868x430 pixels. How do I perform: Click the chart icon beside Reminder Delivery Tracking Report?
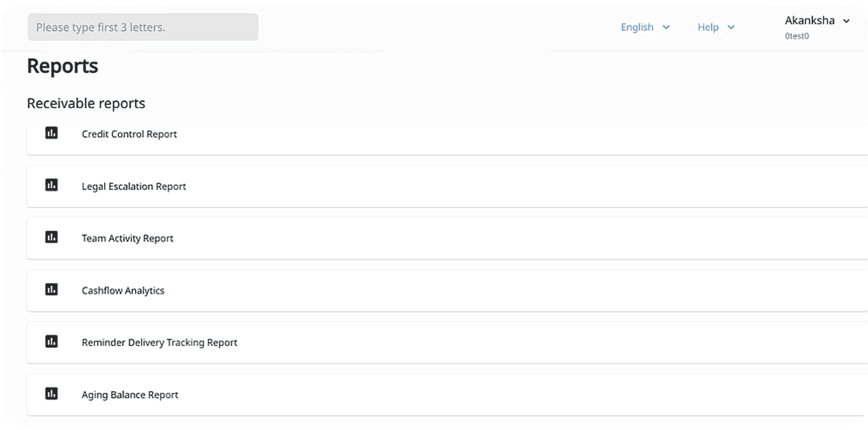(52, 341)
